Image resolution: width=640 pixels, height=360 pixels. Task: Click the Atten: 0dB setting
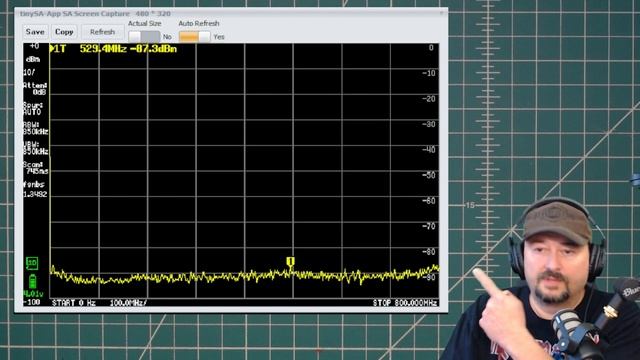click(x=35, y=89)
